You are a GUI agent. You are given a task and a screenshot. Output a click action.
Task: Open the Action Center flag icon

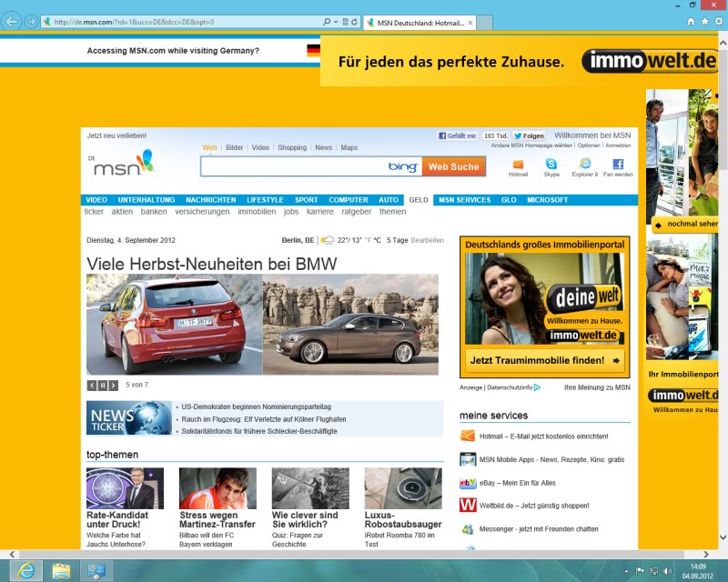(640, 571)
